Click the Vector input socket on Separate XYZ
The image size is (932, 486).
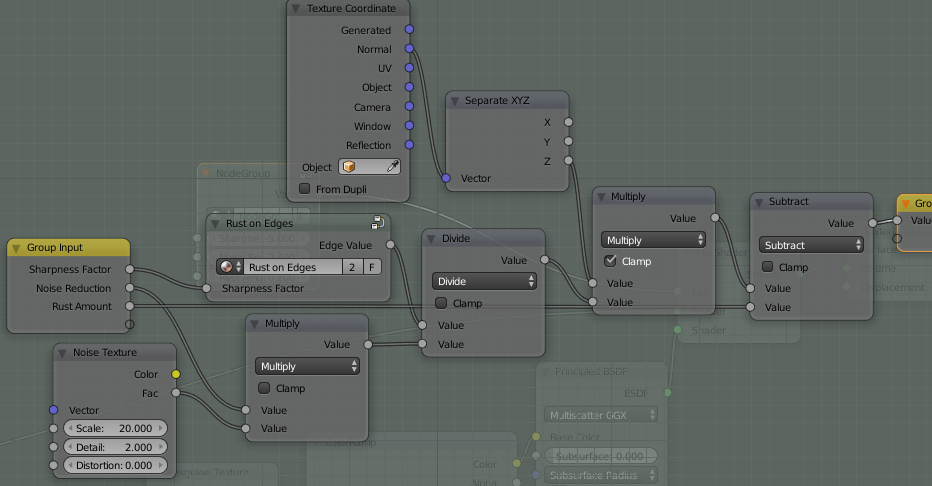[x=446, y=178]
